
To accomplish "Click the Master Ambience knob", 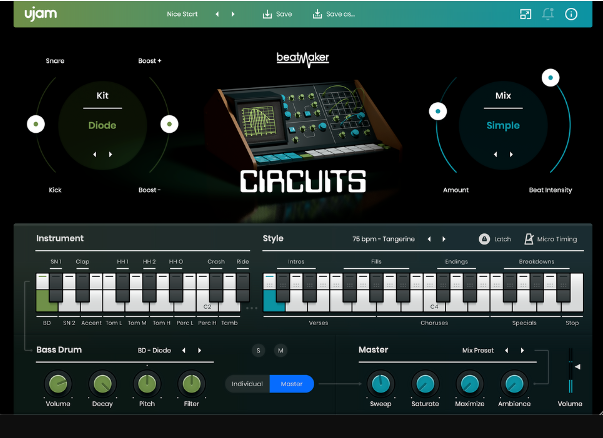I will [514, 383].
